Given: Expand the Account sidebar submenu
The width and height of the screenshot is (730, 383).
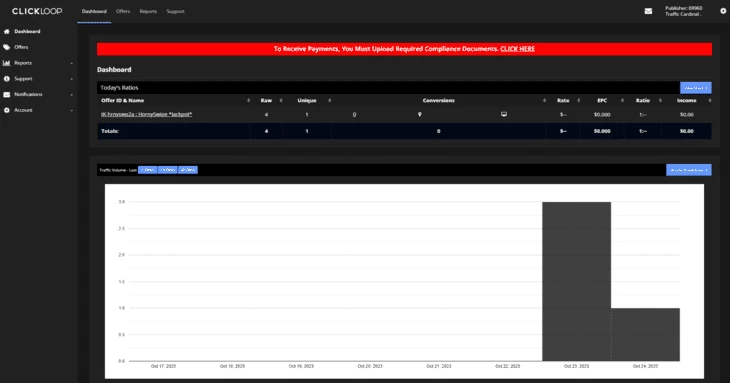Looking at the screenshot, I should pyautogui.click(x=72, y=111).
